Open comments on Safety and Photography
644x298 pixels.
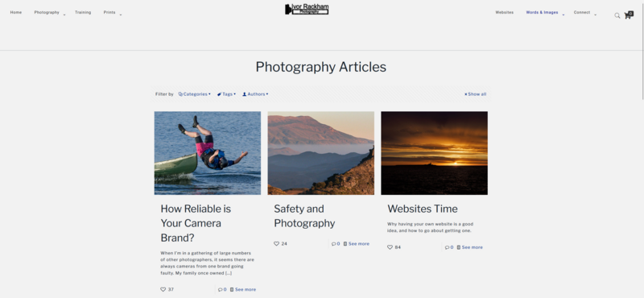(336, 244)
